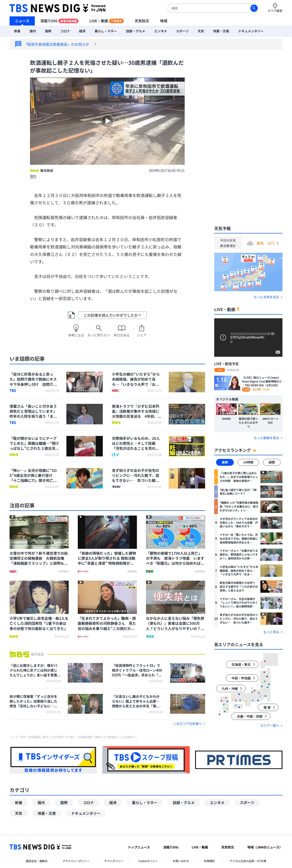The image size is (292, 868).
Task: Select スポーツ in the sub navigation
Action: pos(182,31)
